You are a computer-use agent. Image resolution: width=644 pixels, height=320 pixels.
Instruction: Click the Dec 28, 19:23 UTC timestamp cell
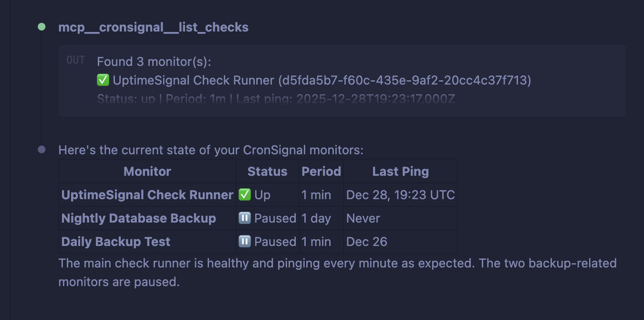[x=400, y=194]
